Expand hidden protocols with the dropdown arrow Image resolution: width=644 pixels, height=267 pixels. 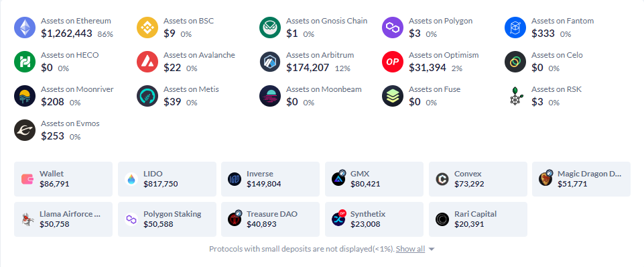click(431, 250)
